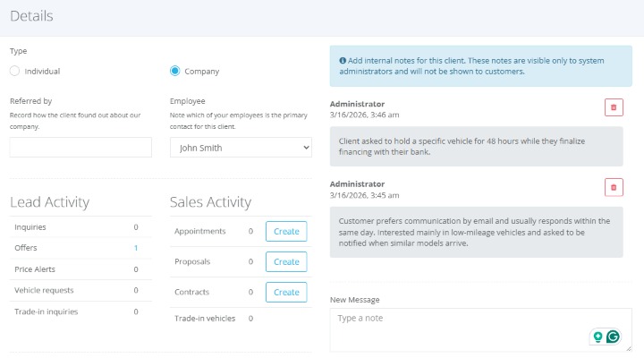The width and height of the screenshot is (644, 358).
Task: Click the green lightbulb suggestion icon
Action: pyautogui.click(x=598, y=337)
